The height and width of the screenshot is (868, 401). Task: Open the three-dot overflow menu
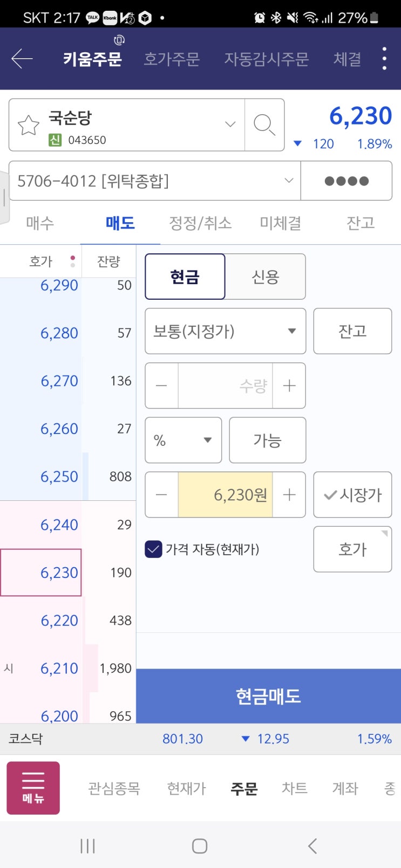click(x=384, y=58)
